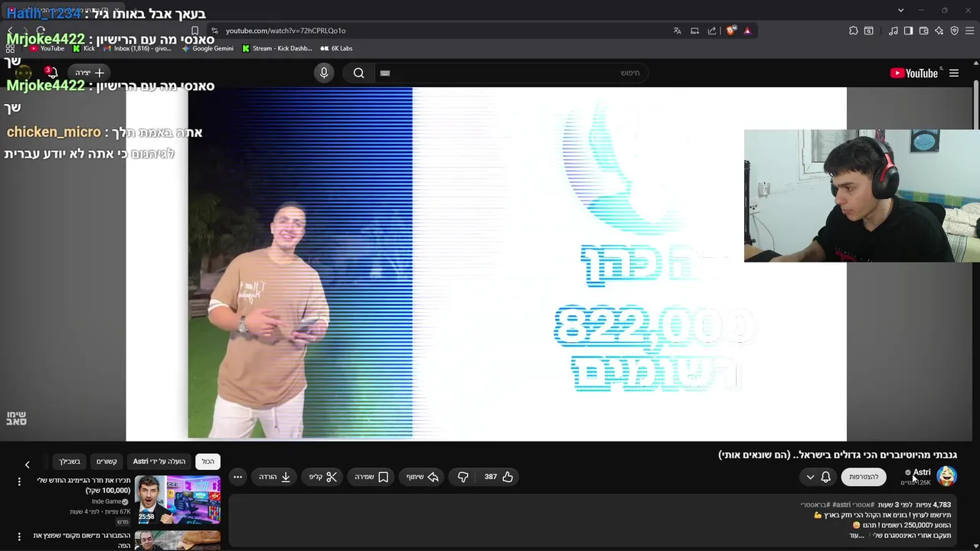Open the second recommended video thumbnail

point(178,540)
